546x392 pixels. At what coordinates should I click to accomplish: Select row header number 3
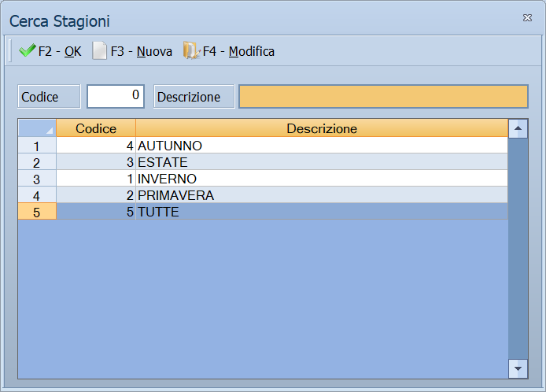[x=37, y=179]
